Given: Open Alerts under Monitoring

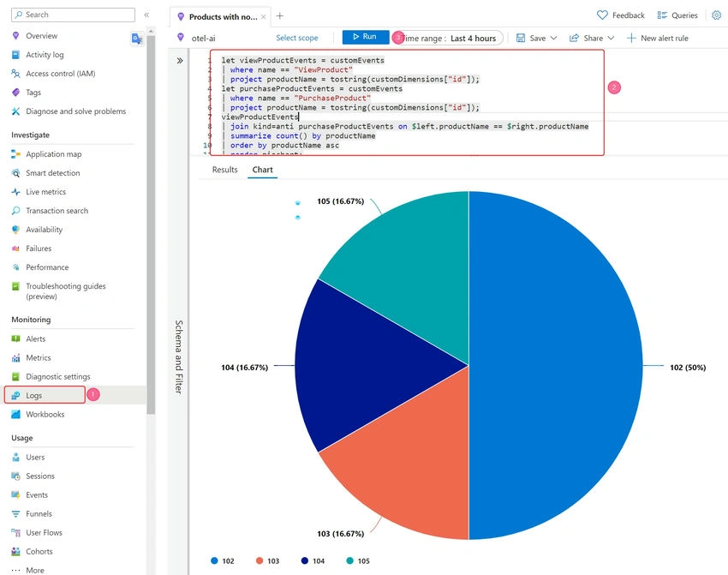Looking at the screenshot, I should pos(35,339).
